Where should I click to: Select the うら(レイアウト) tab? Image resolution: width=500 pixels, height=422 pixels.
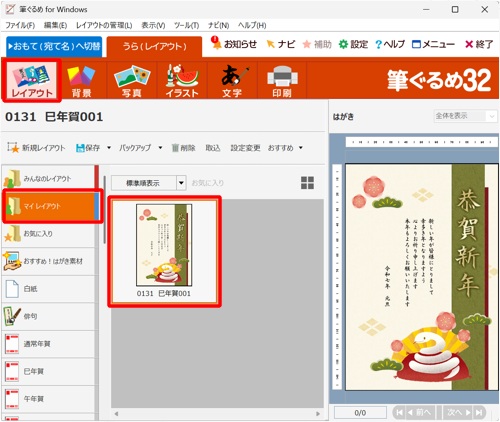pos(154,46)
